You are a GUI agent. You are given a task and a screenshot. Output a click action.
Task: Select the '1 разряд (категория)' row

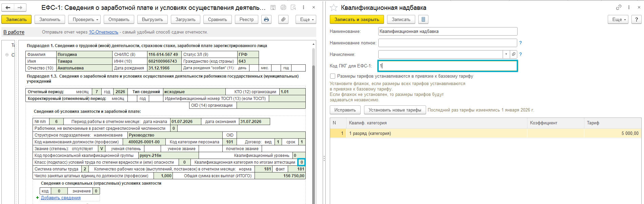(485, 133)
